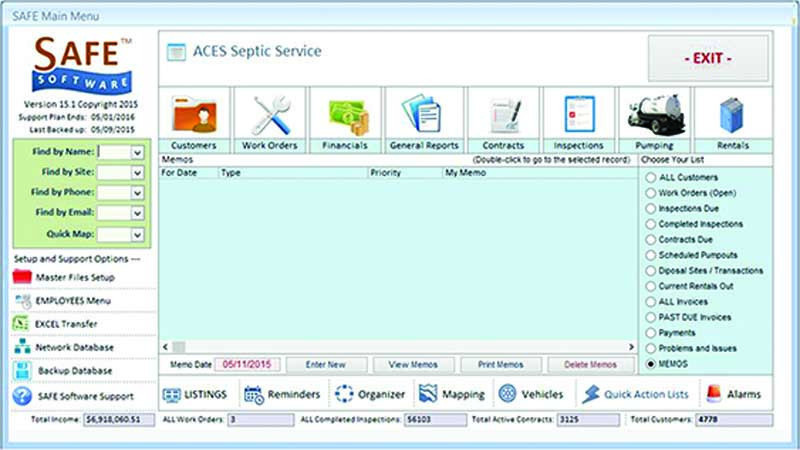Screen dimensions: 800x450
Task: Open the Financials money icon
Action: [349, 117]
